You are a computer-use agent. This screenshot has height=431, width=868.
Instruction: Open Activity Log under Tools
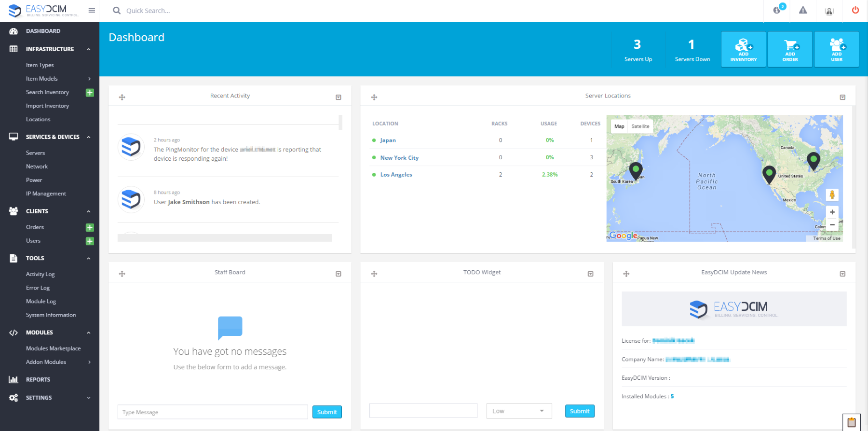click(40, 274)
